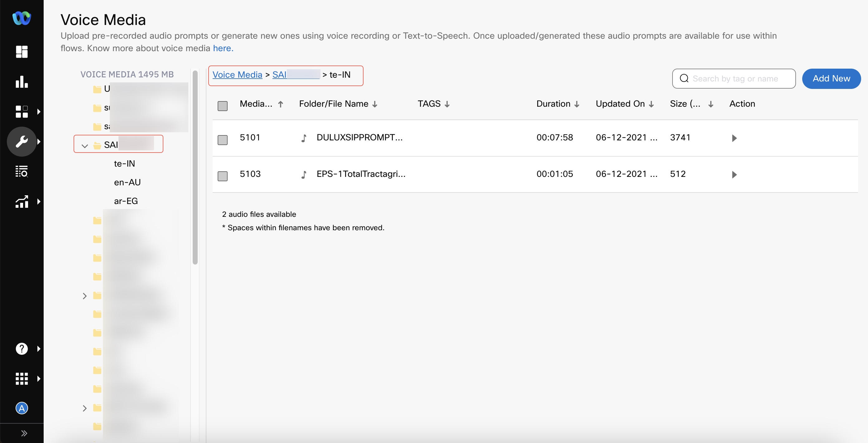Toggle the select-all checkbox in header
The image size is (868, 443).
222,106
